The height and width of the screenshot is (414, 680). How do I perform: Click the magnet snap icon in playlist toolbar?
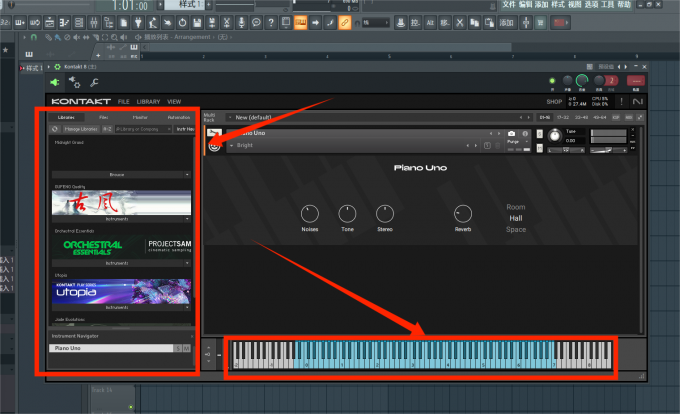(33, 37)
